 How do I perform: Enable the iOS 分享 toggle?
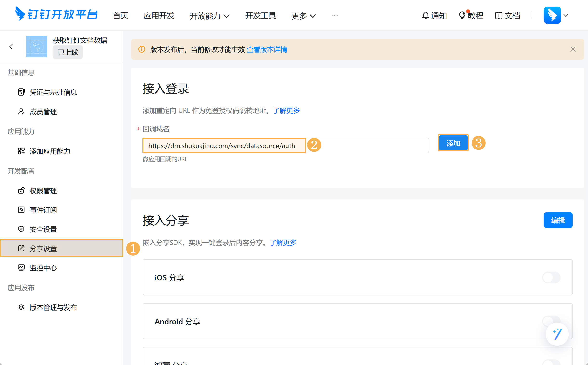click(551, 277)
